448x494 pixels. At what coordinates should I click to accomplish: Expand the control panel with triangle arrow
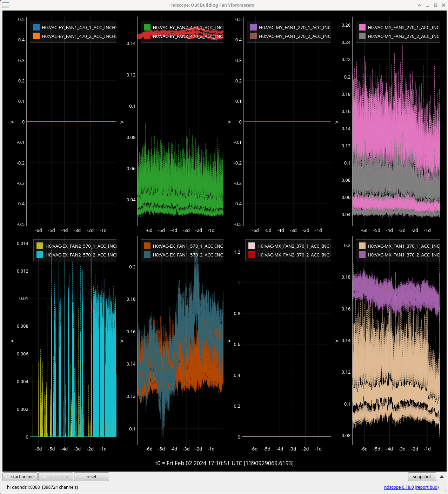442,476
